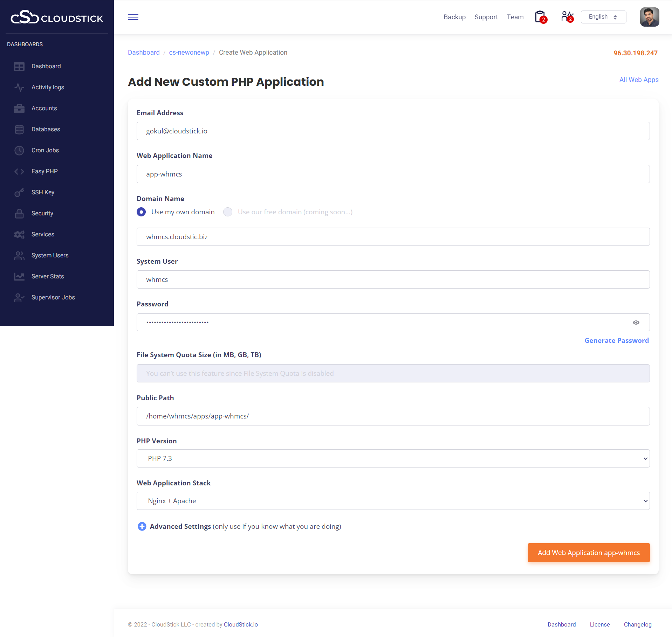Open Server Stats in the sidebar
Screen dimensions: 672x637
click(48, 276)
